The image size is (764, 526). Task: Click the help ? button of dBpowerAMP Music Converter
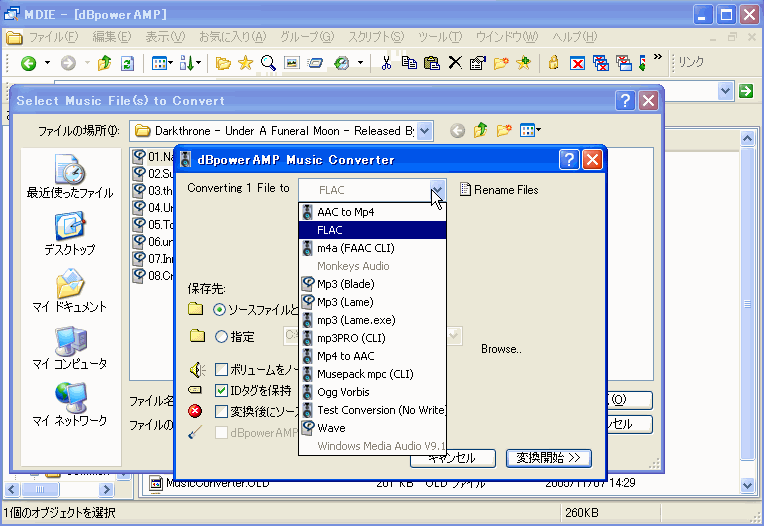[x=569, y=160]
